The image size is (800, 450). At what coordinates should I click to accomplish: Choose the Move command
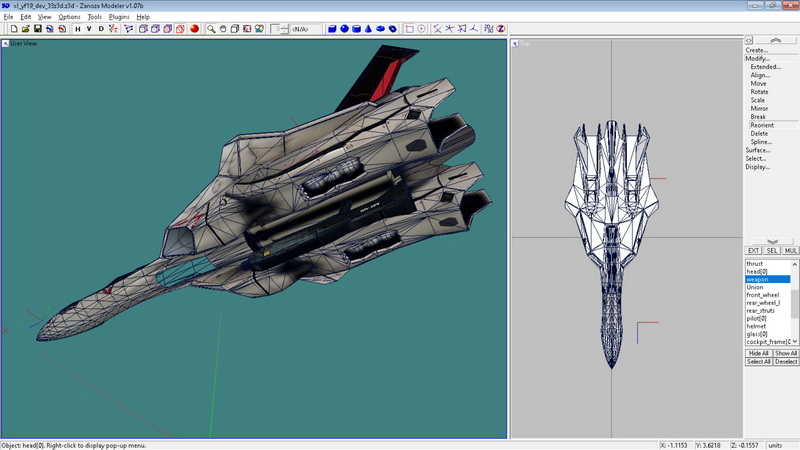click(758, 84)
